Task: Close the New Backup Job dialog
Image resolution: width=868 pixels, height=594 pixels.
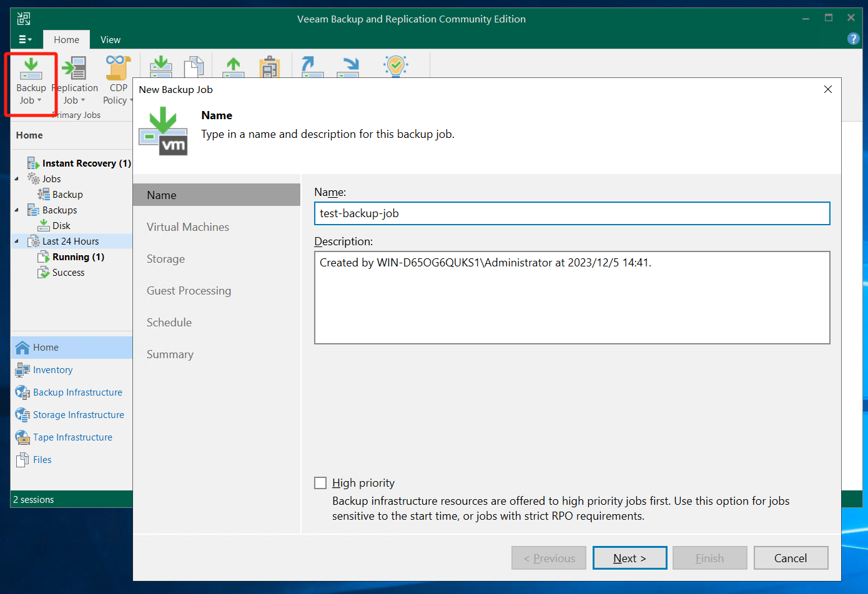Action: coord(828,89)
